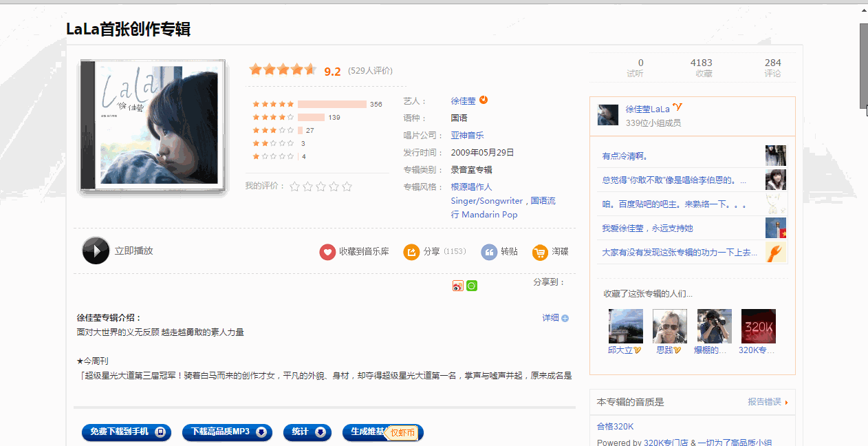This screenshot has height=446, width=868.
Task: Click the orange badge beside artist 徐佳莹
Action: tap(484, 100)
